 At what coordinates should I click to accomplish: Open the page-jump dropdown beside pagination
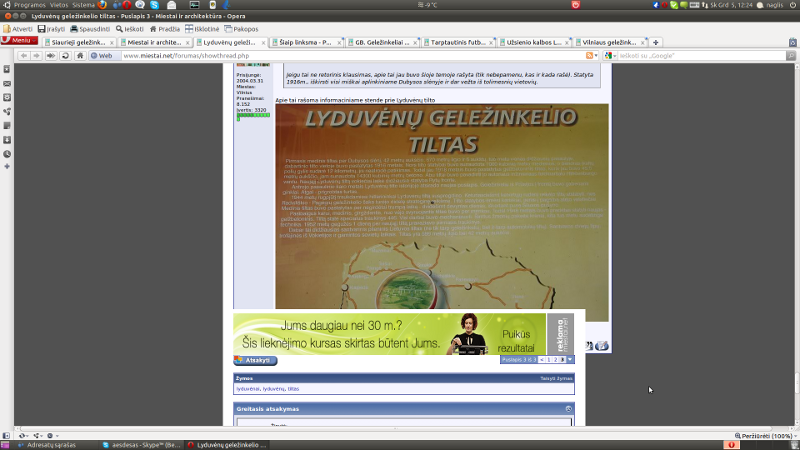pos(570,359)
